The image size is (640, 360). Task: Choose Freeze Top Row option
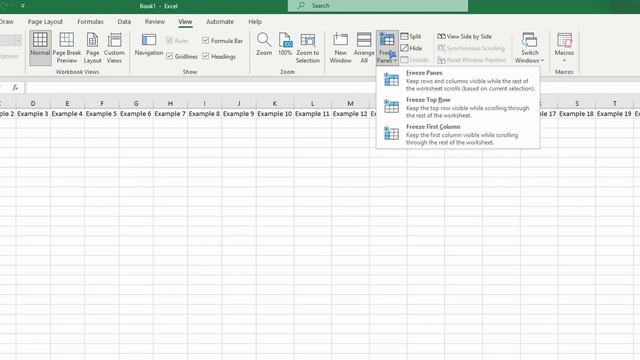pyautogui.click(x=458, y=107)
